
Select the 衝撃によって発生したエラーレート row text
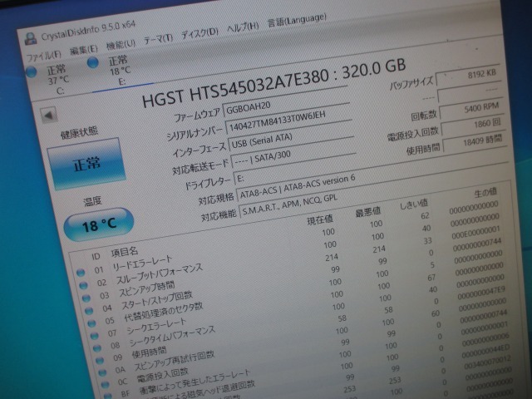tap(195, 382)
